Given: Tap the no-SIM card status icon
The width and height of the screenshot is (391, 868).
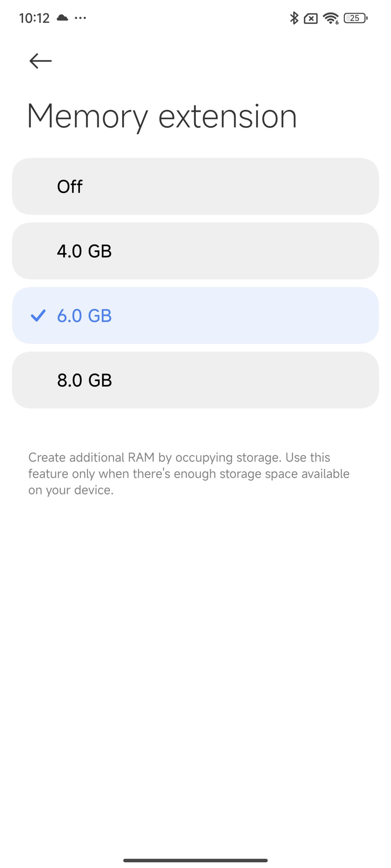Looking at the screenshot, I should [x=311, y=18].
